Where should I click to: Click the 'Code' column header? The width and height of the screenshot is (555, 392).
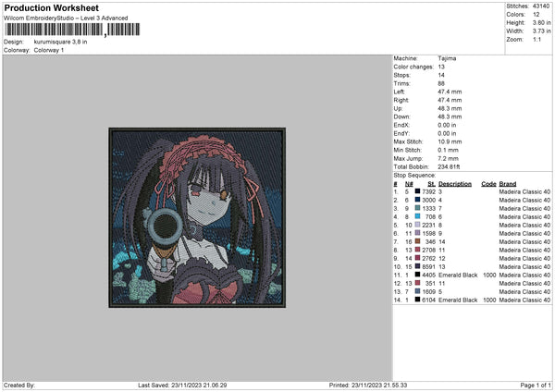coord(488,184)
